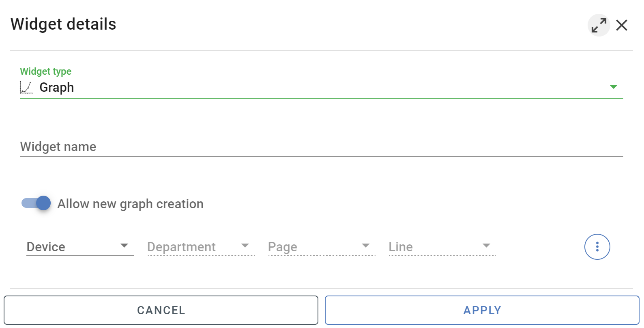Click the expand dialog icon
This screenshot has height=328, width=644.
pos(599,25)
